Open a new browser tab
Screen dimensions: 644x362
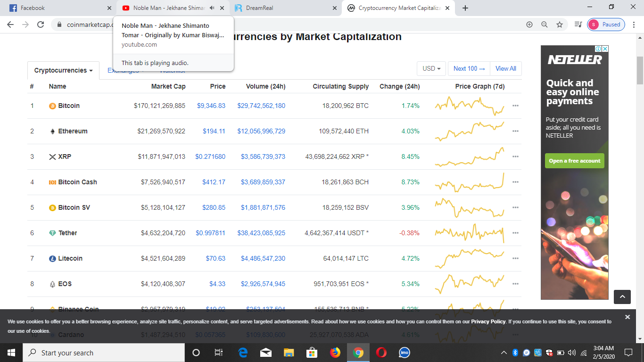tap(465, 8)
